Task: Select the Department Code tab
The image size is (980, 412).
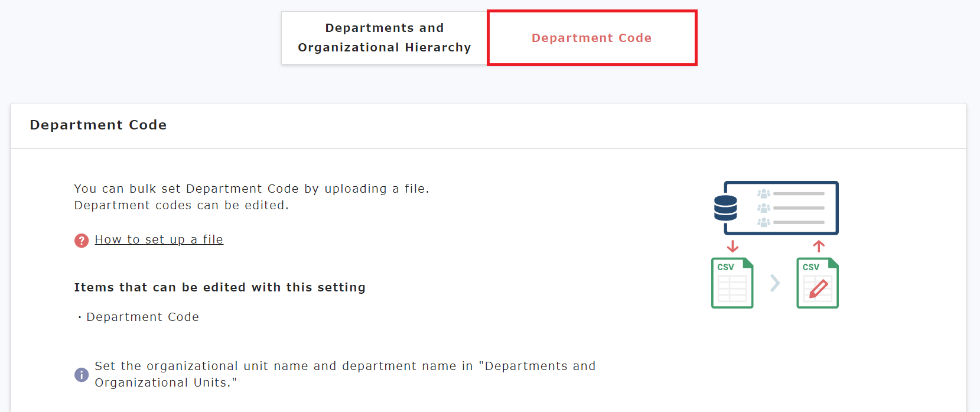Action: (x=591, y=38)
